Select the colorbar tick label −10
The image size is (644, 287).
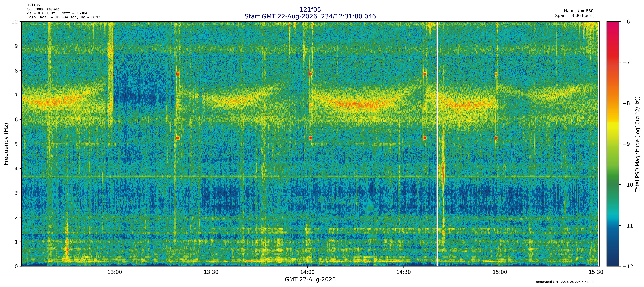click(x=628, y=185)
